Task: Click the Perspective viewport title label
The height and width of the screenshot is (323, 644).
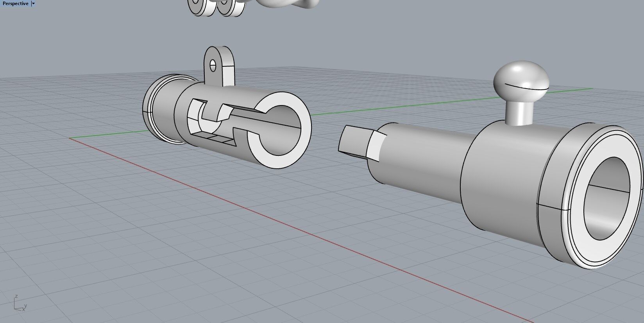Action: 15,4
